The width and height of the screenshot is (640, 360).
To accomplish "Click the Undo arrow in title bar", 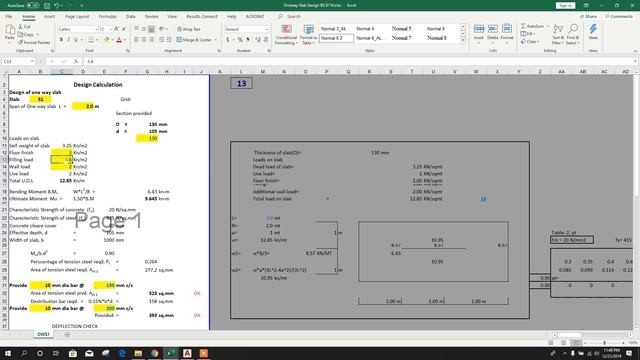I will pyautogui.click(x=56, y=5).
